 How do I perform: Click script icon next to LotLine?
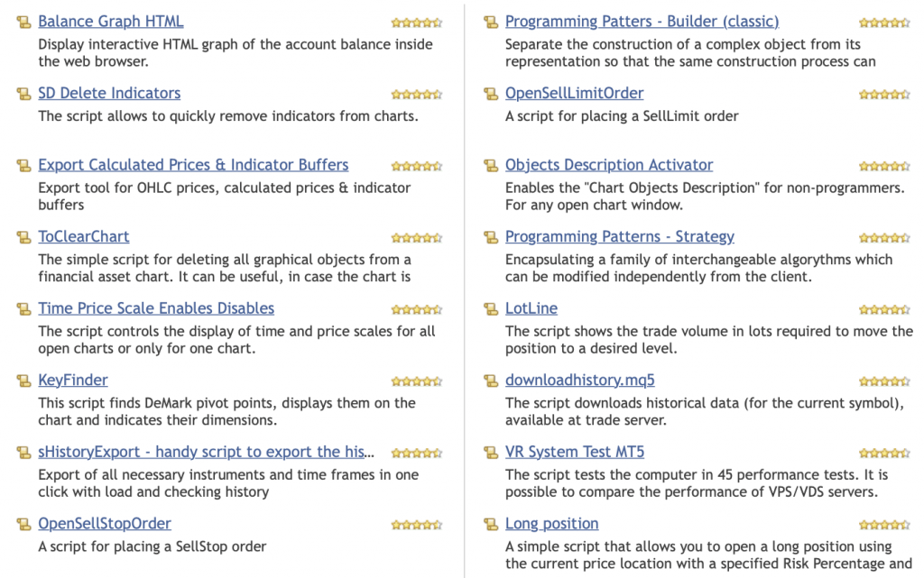[490, 309]
